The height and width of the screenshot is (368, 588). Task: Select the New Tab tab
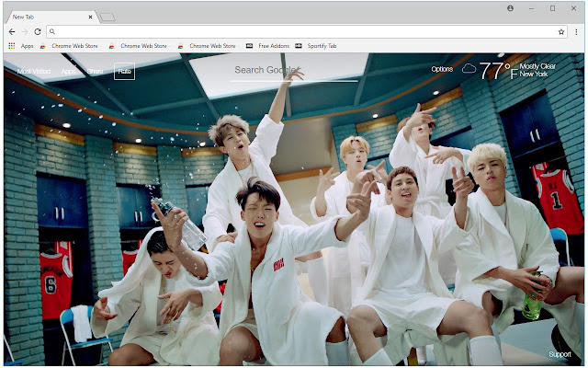click(x=51, y=17)
